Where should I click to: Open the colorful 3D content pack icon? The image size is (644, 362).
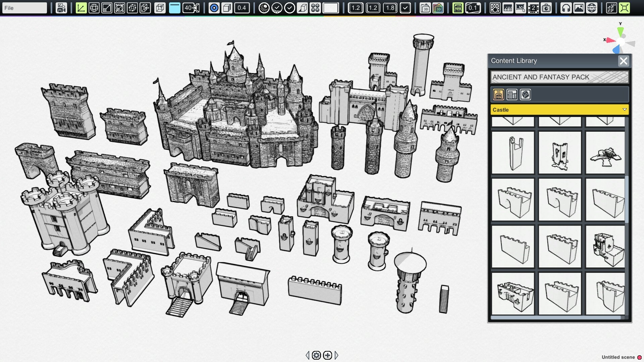tap(439, 8)
